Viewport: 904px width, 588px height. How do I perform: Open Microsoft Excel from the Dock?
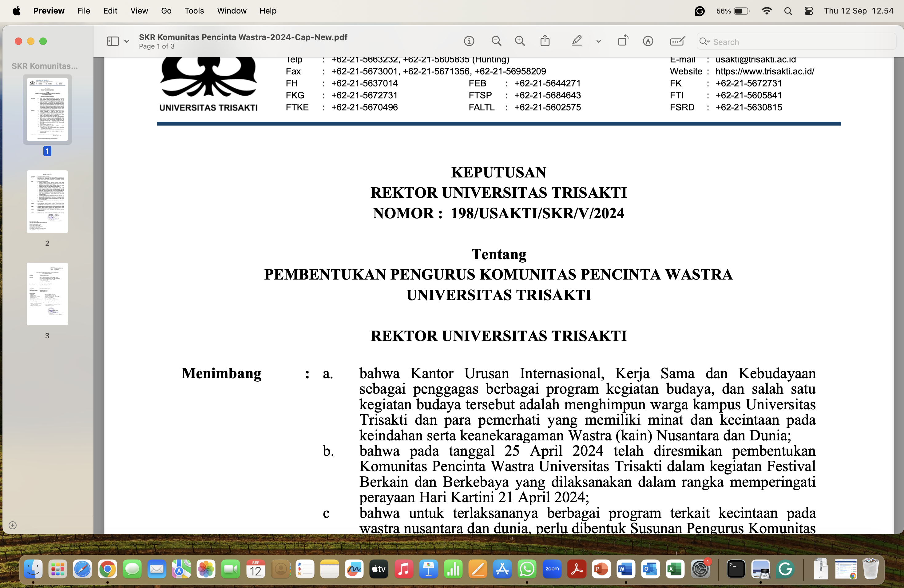point(675,569)
